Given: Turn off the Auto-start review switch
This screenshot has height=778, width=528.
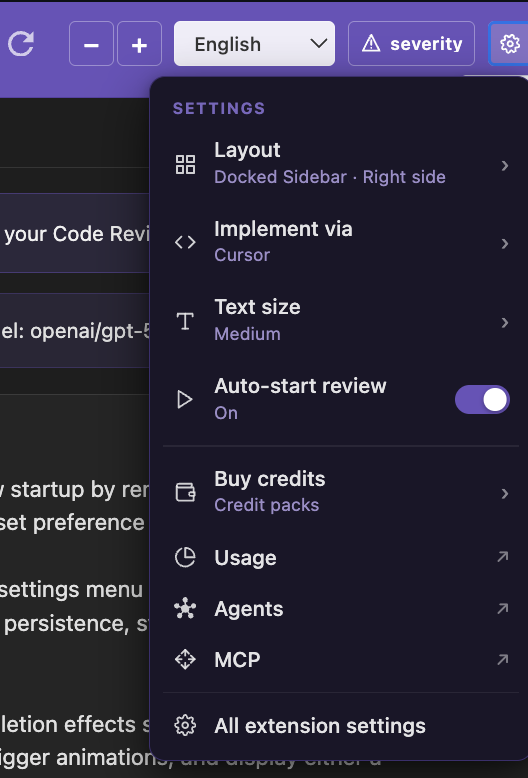Looking at the screenshot, I should (482, 399).
